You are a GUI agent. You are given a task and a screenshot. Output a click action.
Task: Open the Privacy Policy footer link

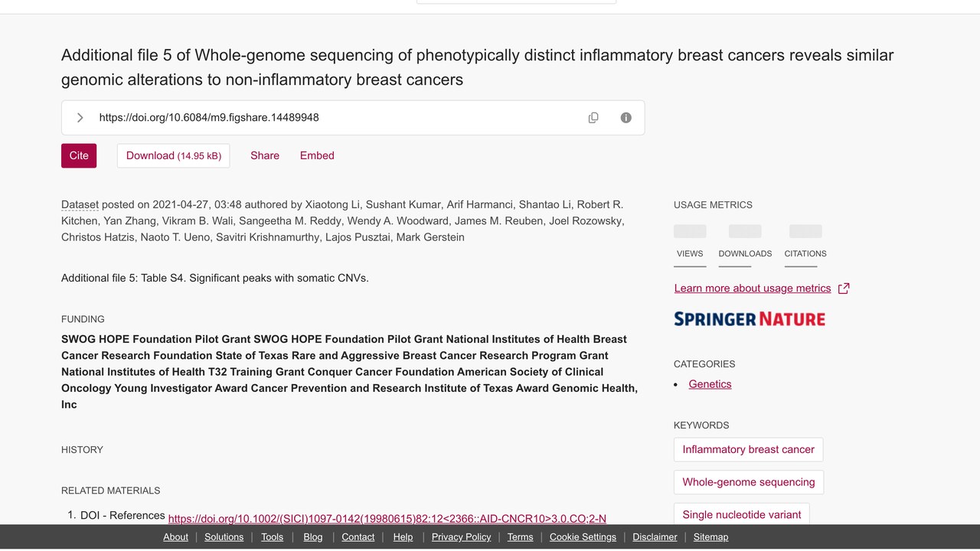tap(461, 537)
